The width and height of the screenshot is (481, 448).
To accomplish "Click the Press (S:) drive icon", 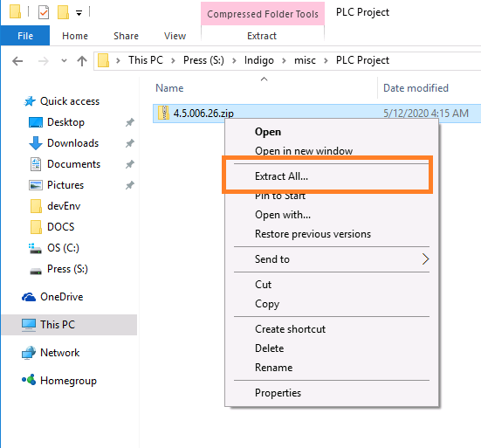I will point(36,272).
